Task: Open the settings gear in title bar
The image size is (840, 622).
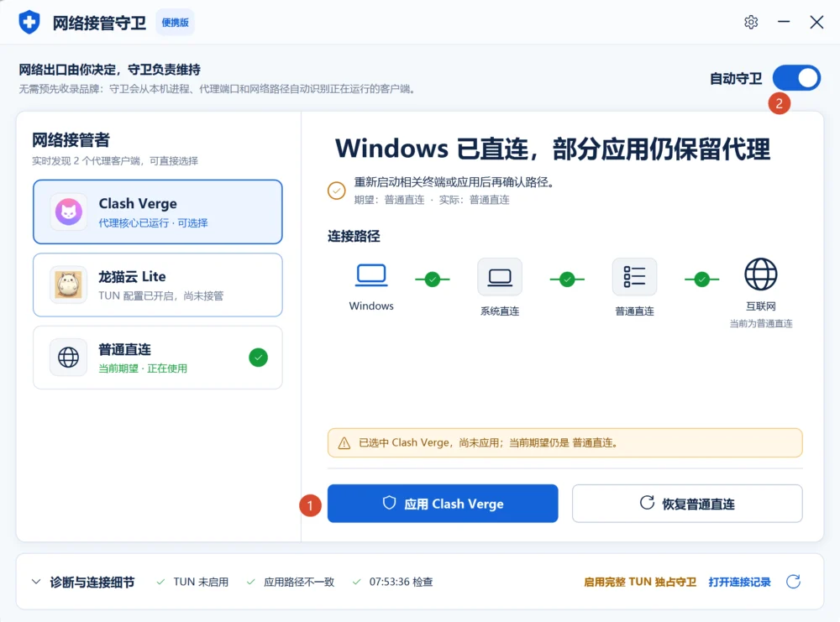Action: 751,22
